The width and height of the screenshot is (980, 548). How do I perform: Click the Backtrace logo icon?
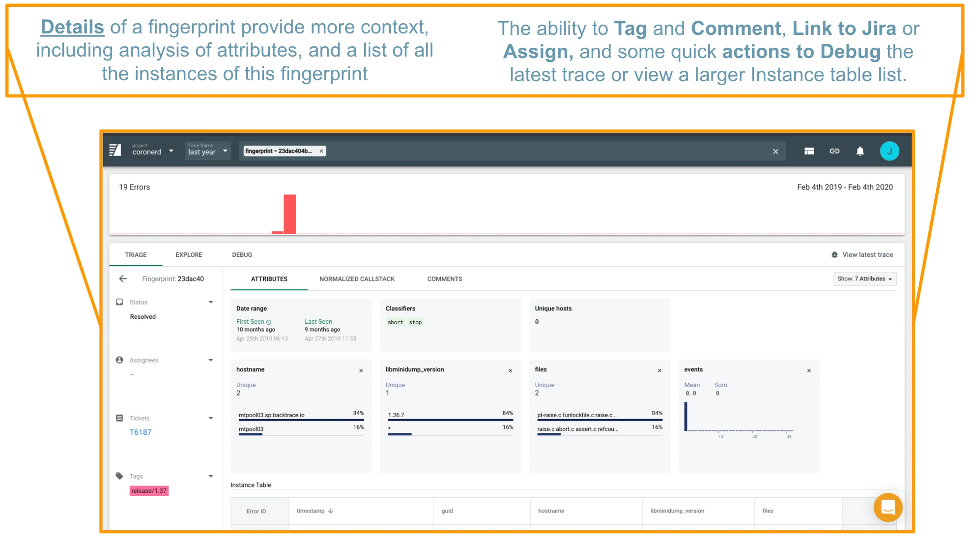click(x=115, y=151)
